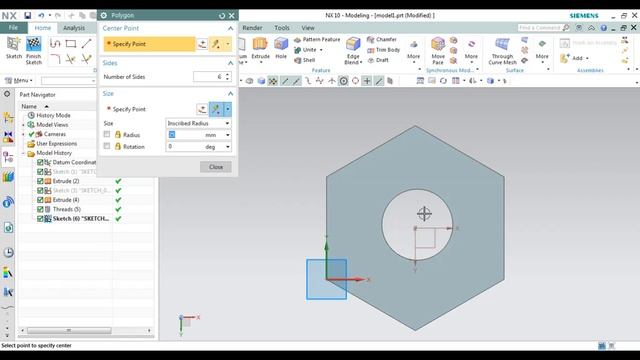Collapse the Sides section
This screenshot has width=640, height=360.
pyautogui.click(x=230, y=63)
